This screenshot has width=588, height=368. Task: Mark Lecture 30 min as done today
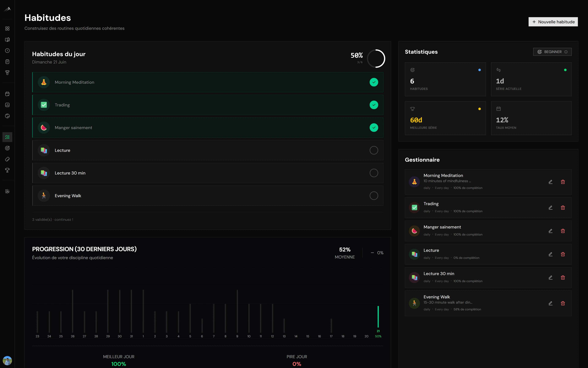374,173
